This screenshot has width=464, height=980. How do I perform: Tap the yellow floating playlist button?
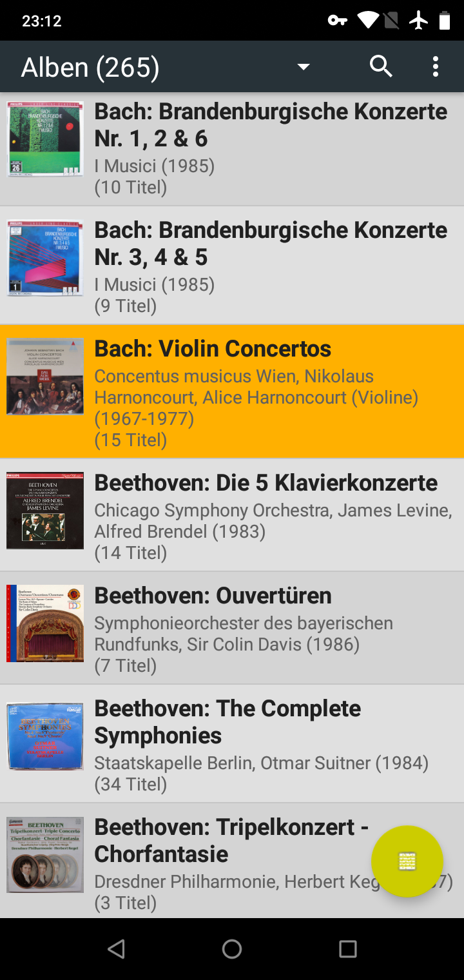click(x=407, y=861)
